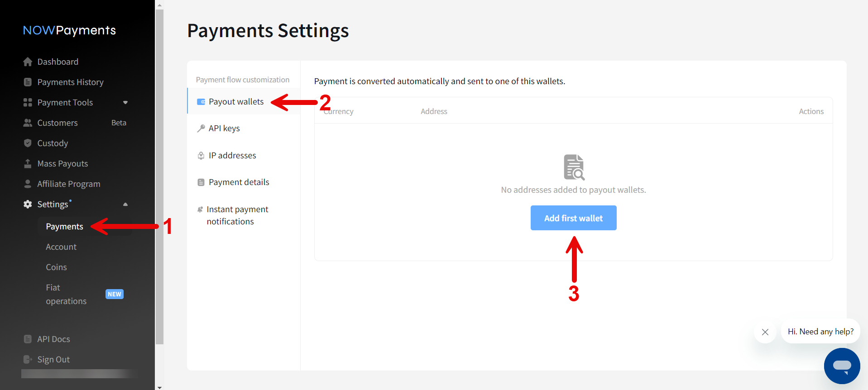Image resolution: width=868 pixels, height=390 pixels.
Task: Dismiss the help message with X
Action: pyautogui.click(x=765, y=332)
